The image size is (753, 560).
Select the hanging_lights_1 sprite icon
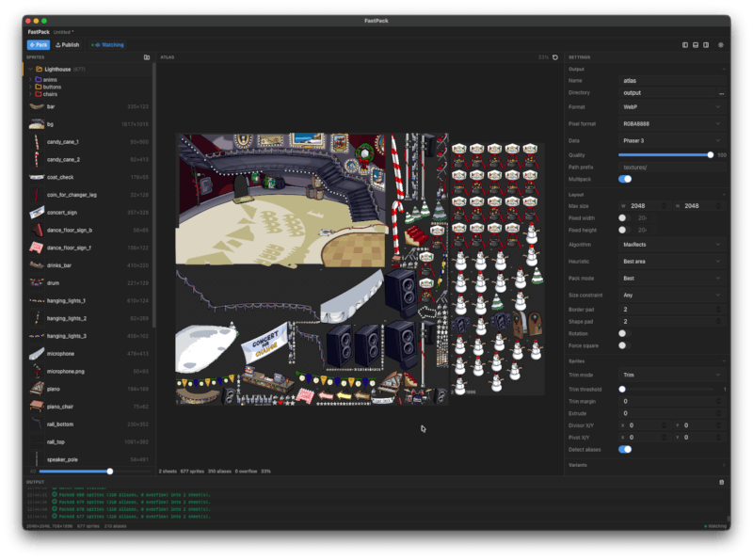tap(37, 300)
